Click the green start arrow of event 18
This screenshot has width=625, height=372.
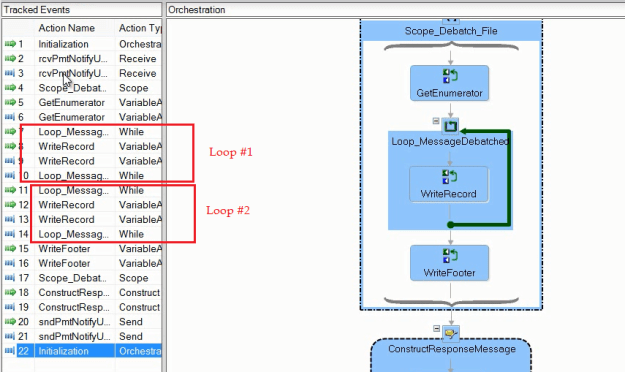[10, 292]
